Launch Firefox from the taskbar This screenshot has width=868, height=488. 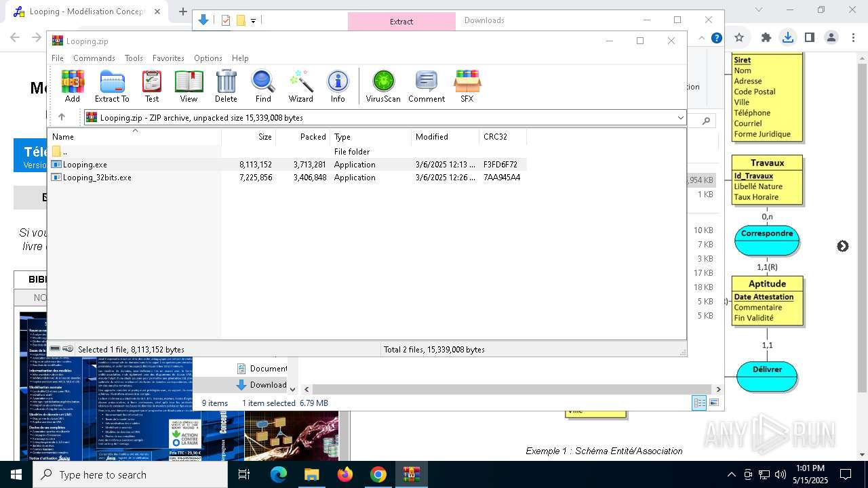pos(344,474)
